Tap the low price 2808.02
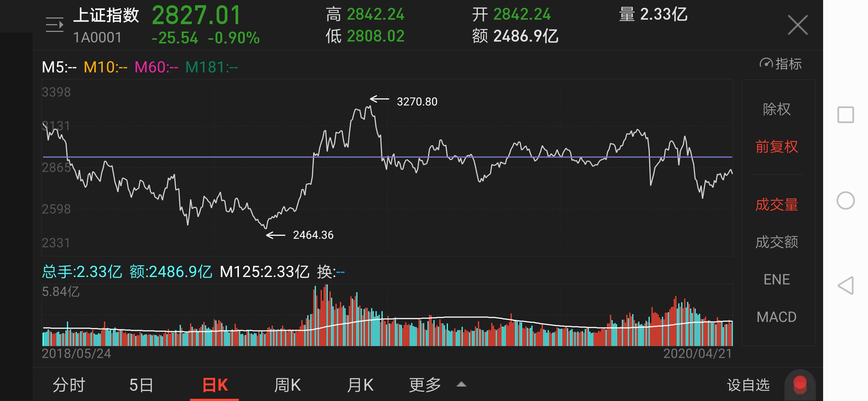The image size is (868, 401). click(375, 36)
